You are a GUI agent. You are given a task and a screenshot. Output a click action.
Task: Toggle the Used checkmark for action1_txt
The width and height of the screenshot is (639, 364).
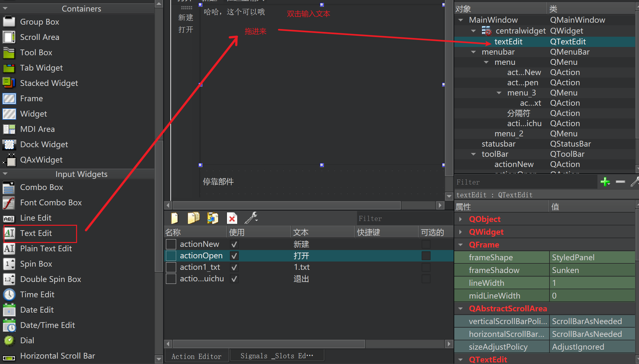coord(234,267)
